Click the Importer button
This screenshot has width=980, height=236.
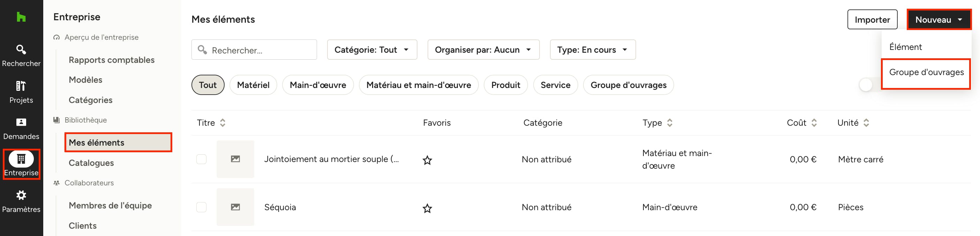pos(872,20)
